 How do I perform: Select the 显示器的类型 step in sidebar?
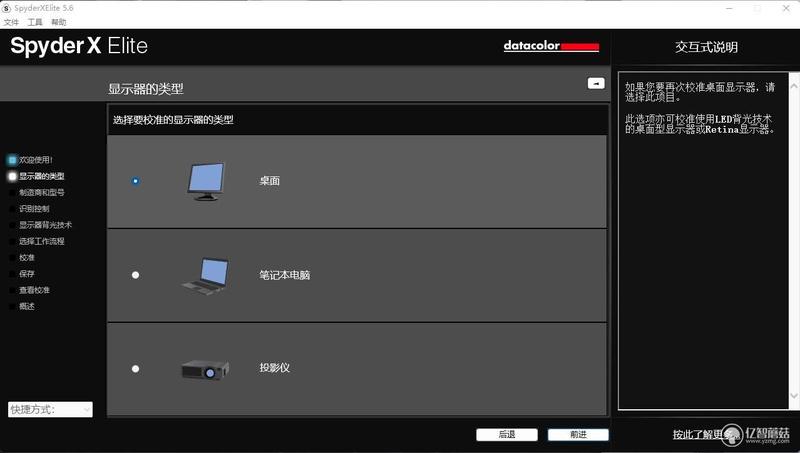tap(41, 176)
